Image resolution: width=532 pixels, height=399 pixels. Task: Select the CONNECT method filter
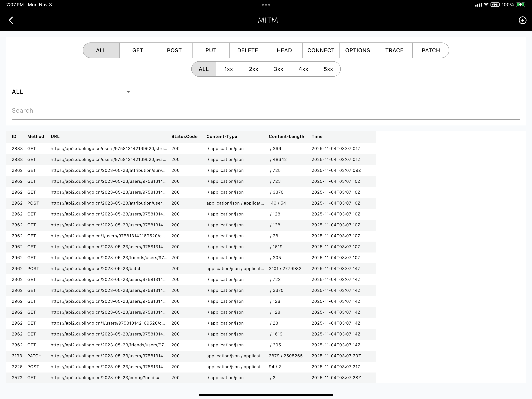321,50
